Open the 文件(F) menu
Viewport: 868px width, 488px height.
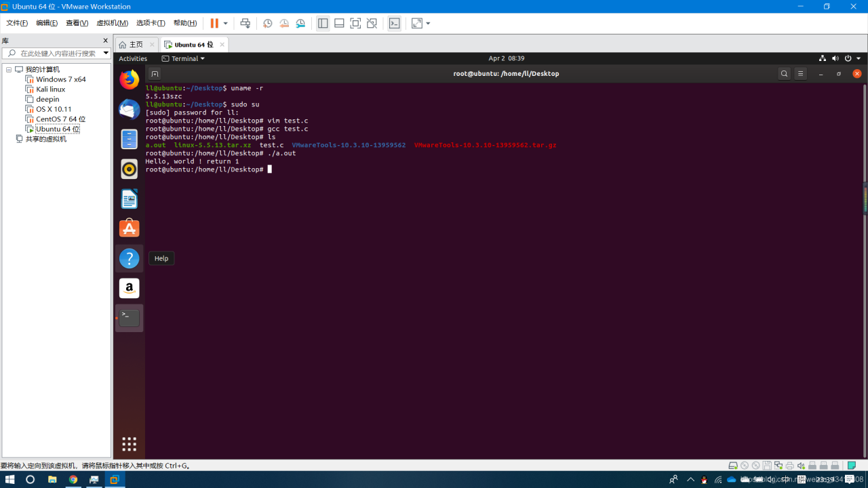pyautogui.click(x=17, y=23)
